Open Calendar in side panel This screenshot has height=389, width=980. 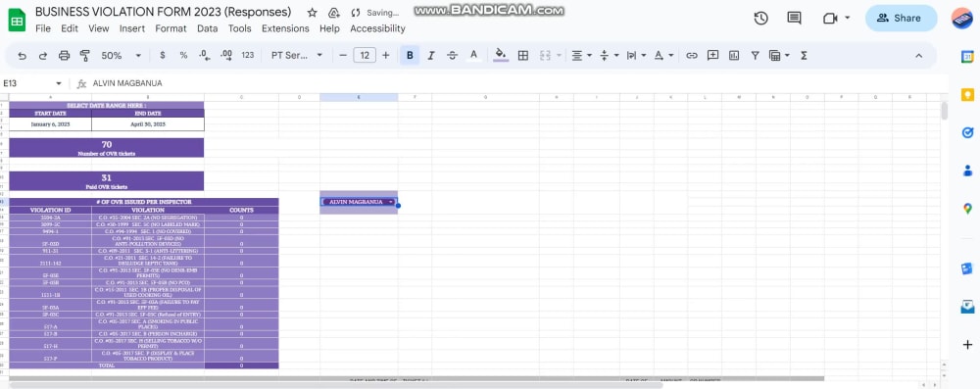tap(967, 56)
